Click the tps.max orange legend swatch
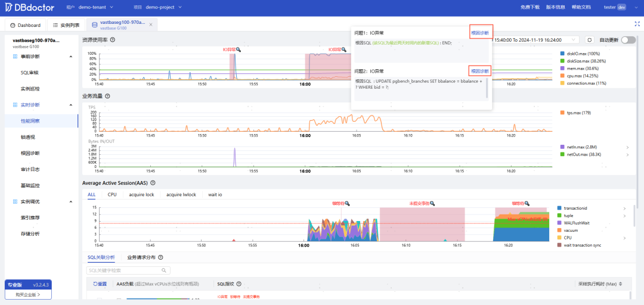Viewport: 644px width, 305px height. tap(563, 113)
